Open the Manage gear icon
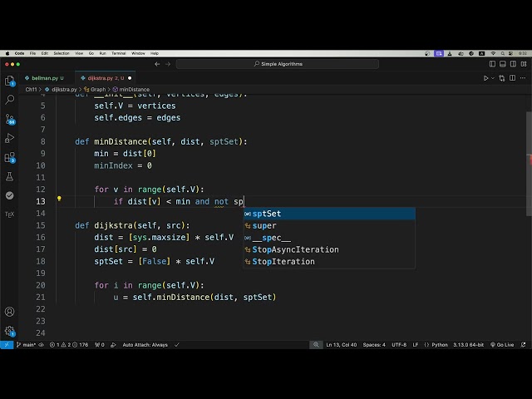This screenshot has width=532, height=399. pos(9,331)
